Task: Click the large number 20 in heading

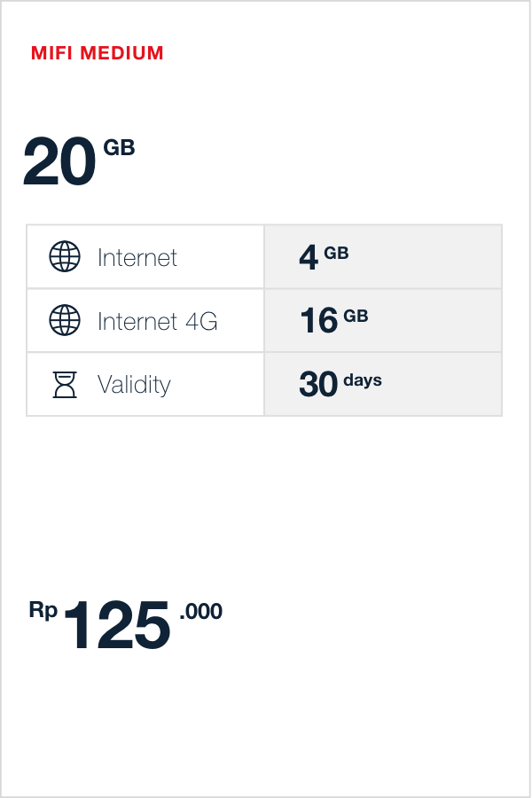Action: (59, 162)
